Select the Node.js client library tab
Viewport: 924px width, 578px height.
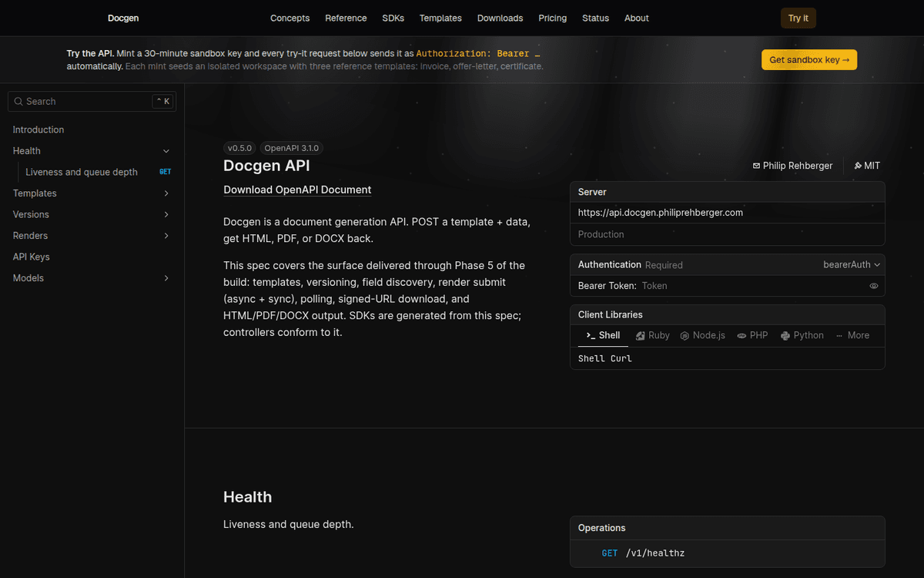tap(702, 335)
